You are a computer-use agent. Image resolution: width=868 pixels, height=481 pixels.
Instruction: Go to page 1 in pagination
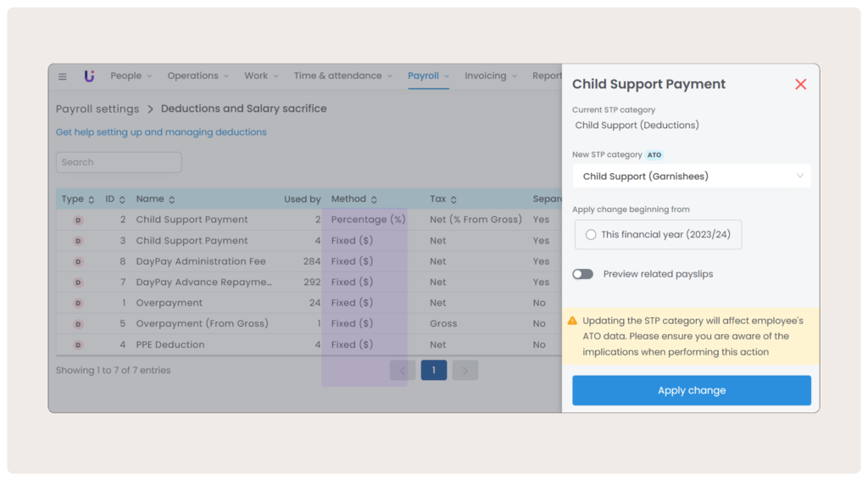pyautogui.click(x=434, y=370)
